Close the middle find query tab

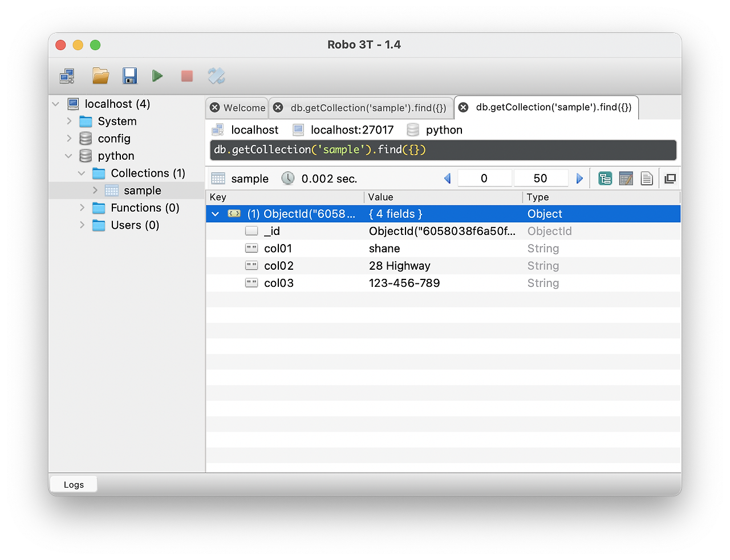(x=278, y=108)
